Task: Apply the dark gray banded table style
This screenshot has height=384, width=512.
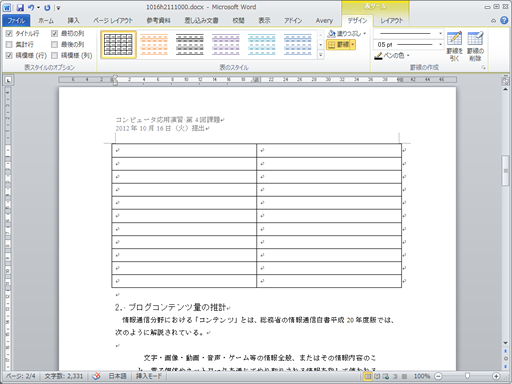Action: [190, 45]
